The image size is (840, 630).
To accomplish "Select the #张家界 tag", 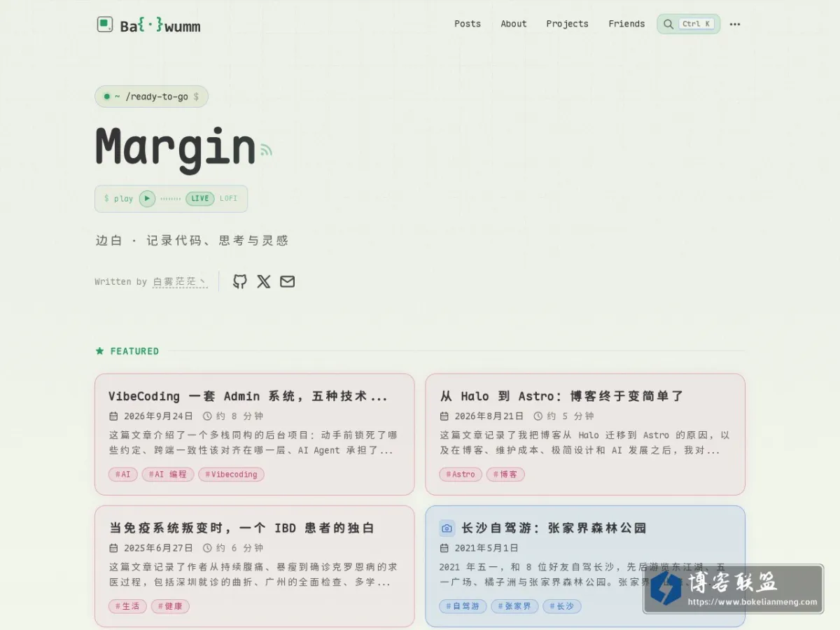I will coord(514,606).
